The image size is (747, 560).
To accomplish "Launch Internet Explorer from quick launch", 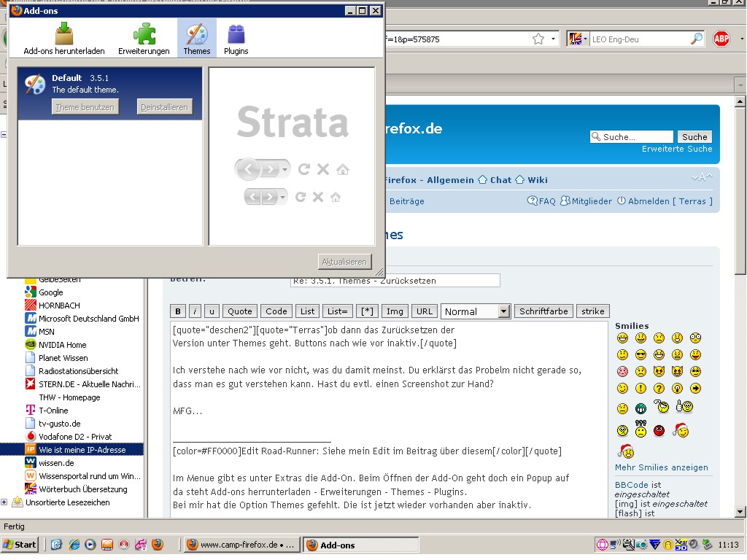I will pos(74,545).
